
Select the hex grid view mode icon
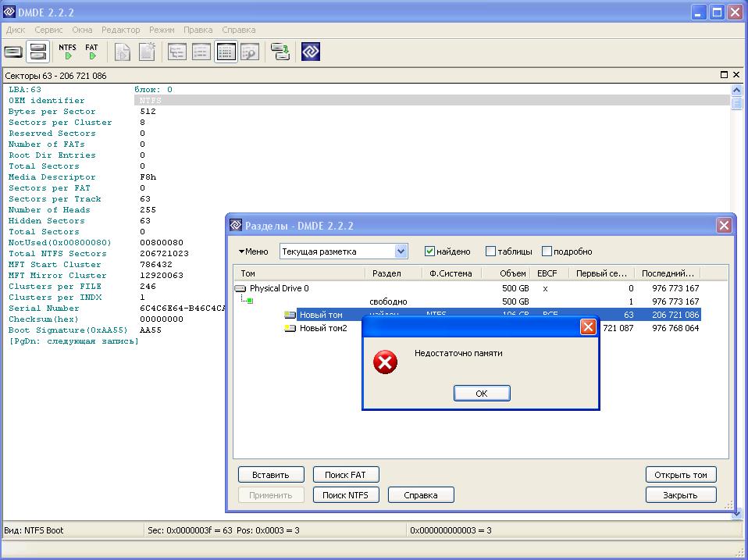pos(226,52)
